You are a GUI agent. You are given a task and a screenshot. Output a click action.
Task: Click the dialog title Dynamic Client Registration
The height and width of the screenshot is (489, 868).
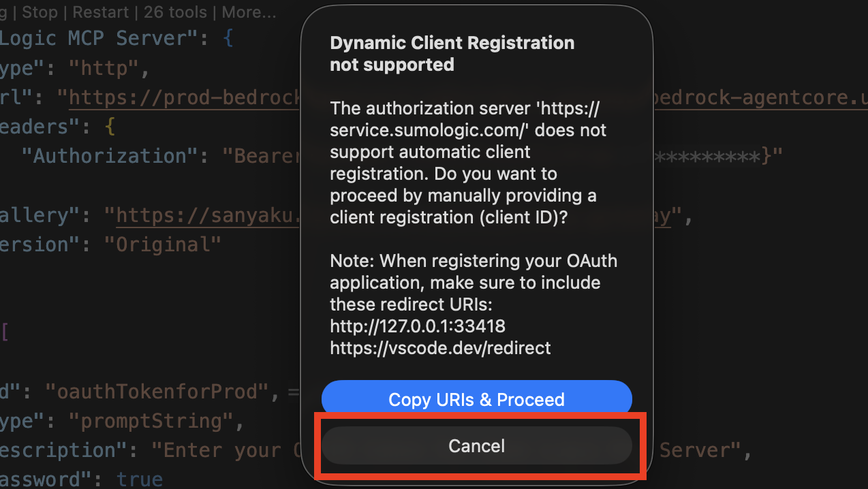[x=452, y=43]
